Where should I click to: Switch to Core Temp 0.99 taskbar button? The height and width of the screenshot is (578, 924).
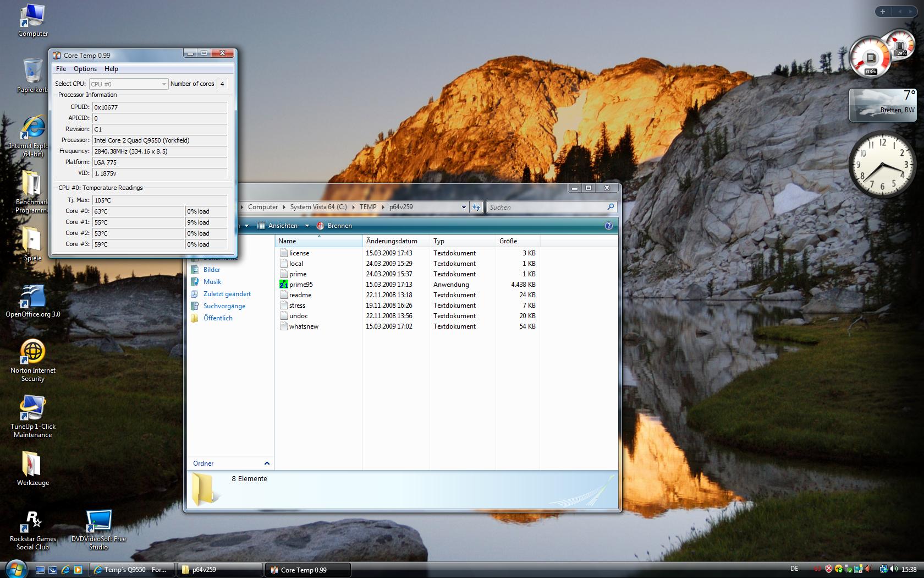point(308,570)
